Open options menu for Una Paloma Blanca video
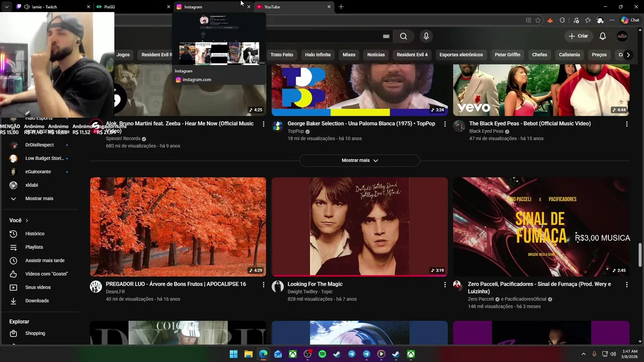644x362 pixels. click(x=445, y=124)
